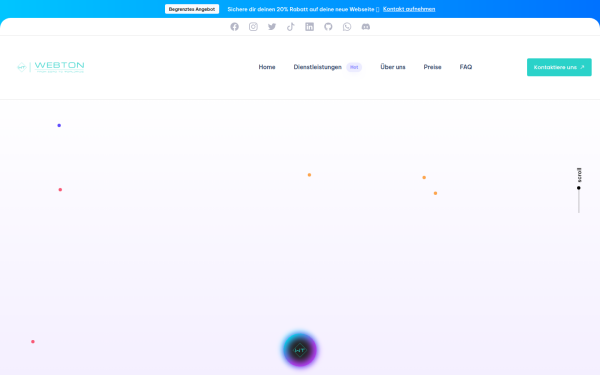Screen dimensions: 600x375
Task: Open the Twitter social icon
Action: (272, 27)
